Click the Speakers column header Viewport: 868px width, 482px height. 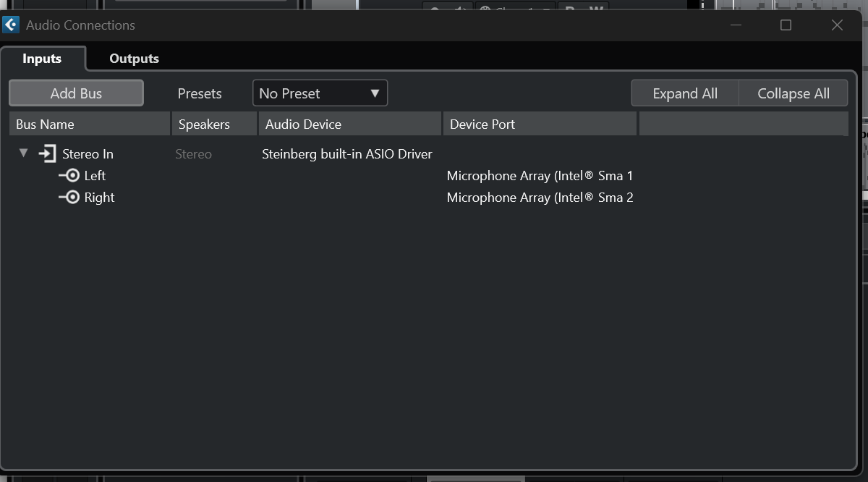point(214,124)
